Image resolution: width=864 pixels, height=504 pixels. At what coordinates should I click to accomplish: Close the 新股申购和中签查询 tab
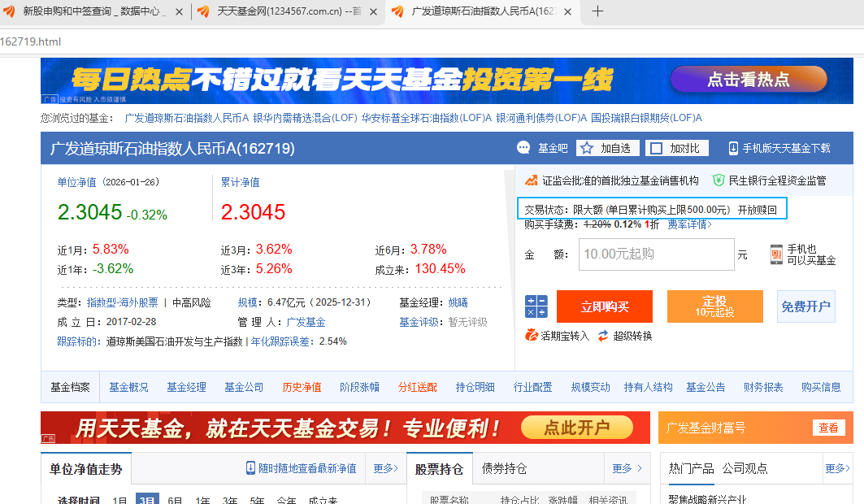179,11
